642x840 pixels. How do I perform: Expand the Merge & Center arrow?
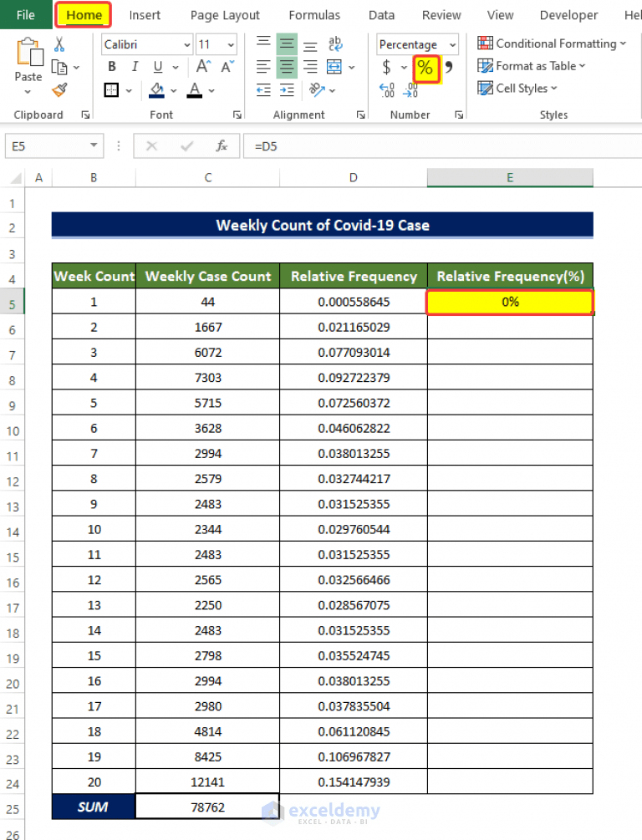(x=352, y=67)
